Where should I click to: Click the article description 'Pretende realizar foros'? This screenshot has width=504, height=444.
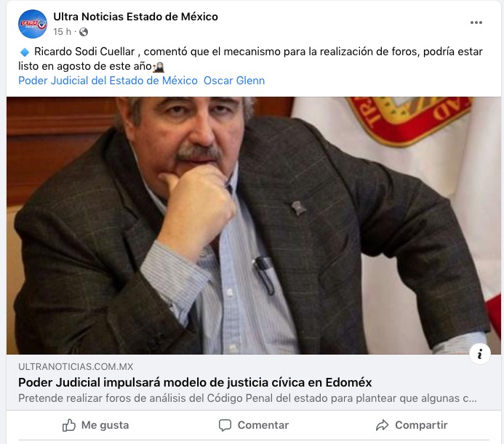[247, 398]
